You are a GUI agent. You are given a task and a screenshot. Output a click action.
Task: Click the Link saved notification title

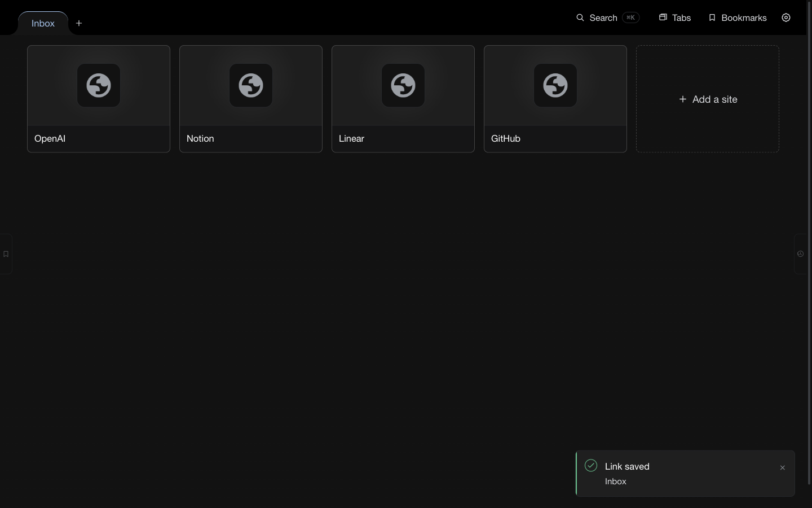point(627,466)
